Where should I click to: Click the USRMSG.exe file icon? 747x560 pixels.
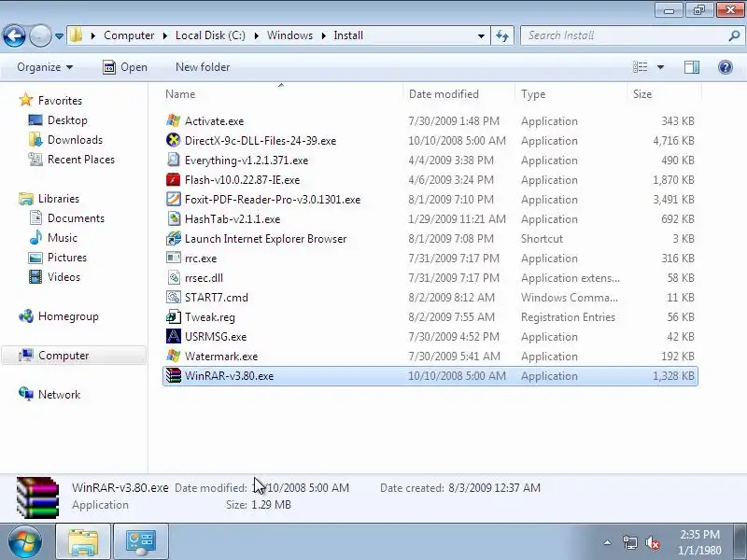[x=174, y=336]
